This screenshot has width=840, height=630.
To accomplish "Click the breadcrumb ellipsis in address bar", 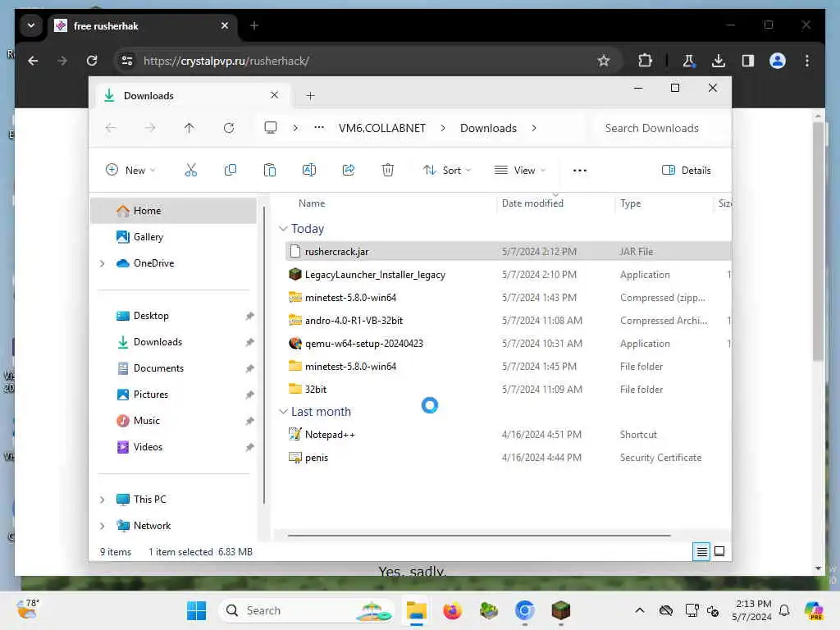I will click(x=319, y=127).
